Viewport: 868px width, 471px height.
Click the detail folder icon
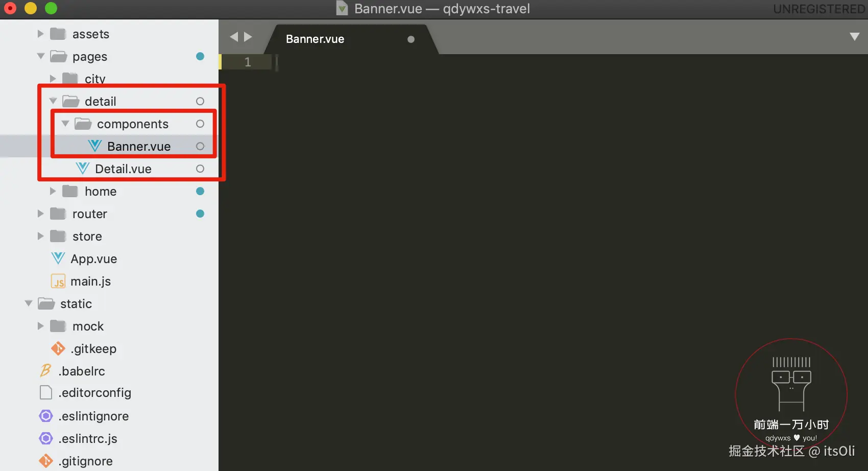[x=70, y=101]
